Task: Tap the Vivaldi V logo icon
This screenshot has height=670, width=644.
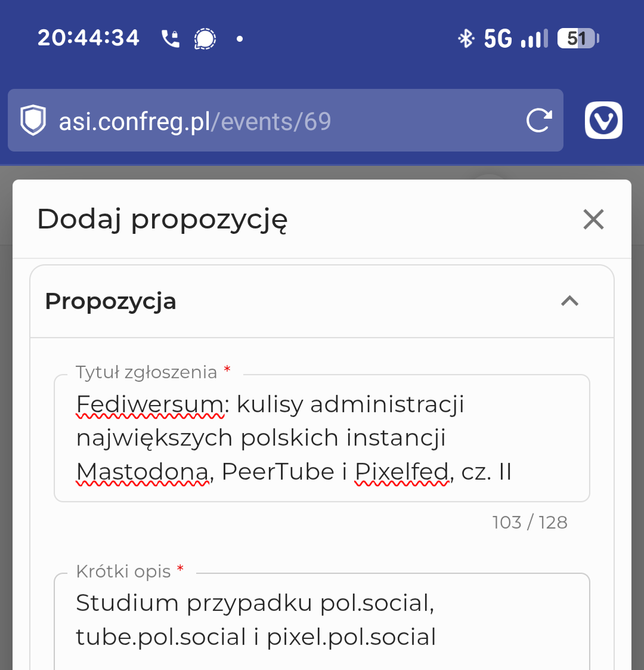Action: coord(603,120)
